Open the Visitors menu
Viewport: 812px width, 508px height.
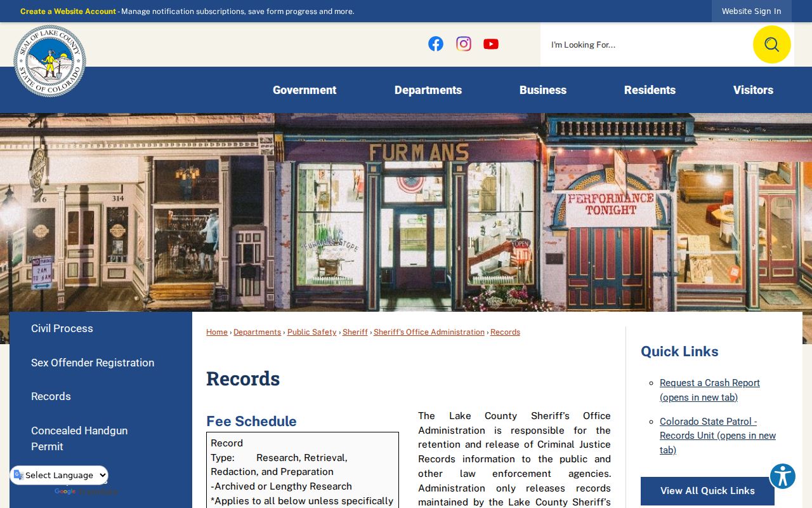point(753,90)
